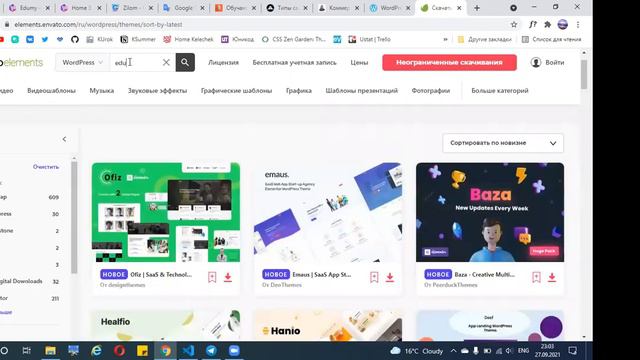Open Графика category

click(299, 91)
